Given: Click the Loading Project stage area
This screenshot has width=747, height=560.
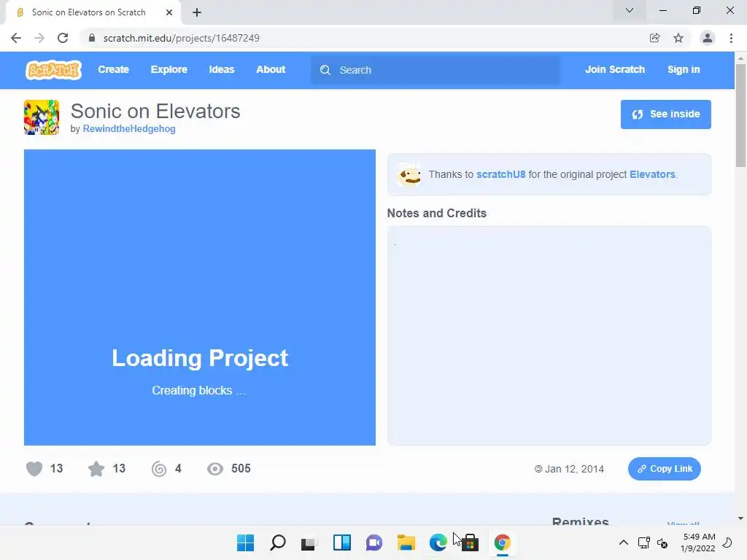Looking at the screenshot, I should [200, 297].
